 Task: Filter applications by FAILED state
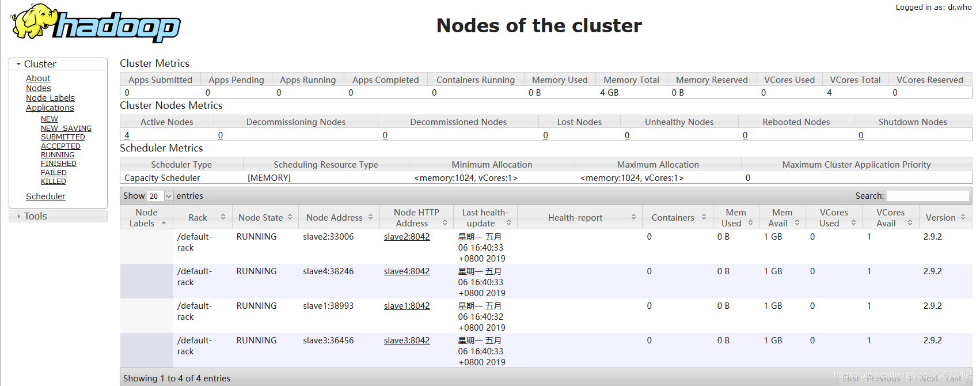coord(54,173)
